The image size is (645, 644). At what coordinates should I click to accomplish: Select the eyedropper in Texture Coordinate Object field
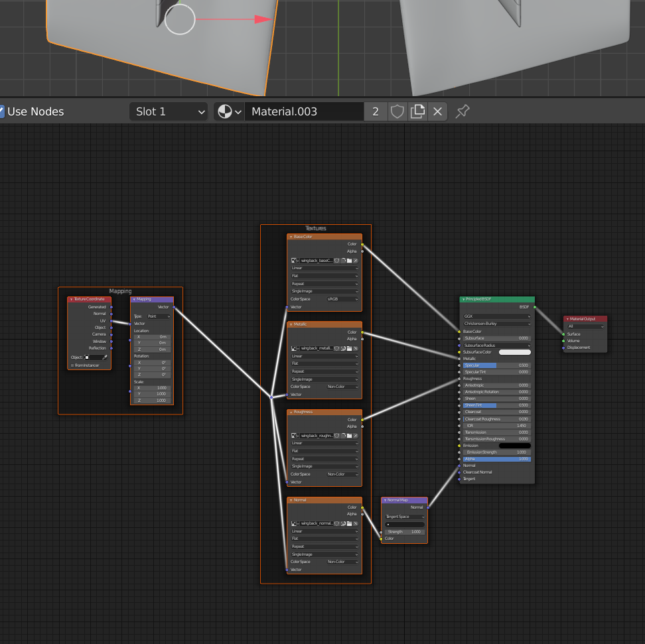coord(105,357)
